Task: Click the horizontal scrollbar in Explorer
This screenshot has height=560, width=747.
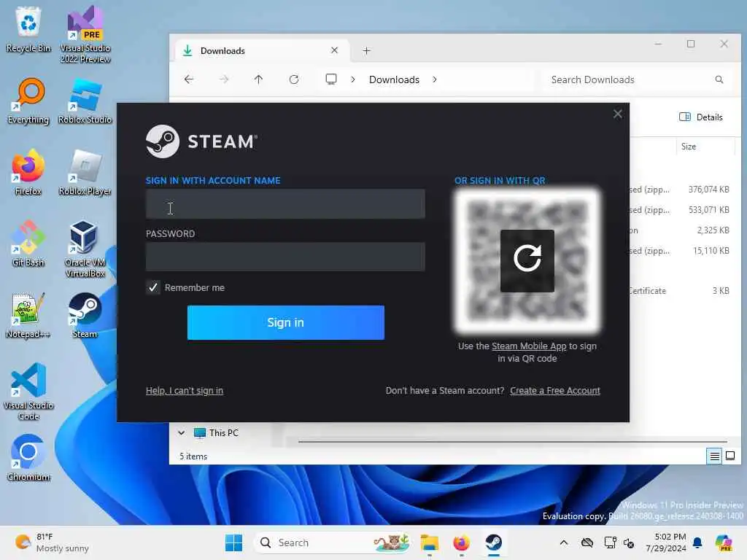Action: (512, 441)
